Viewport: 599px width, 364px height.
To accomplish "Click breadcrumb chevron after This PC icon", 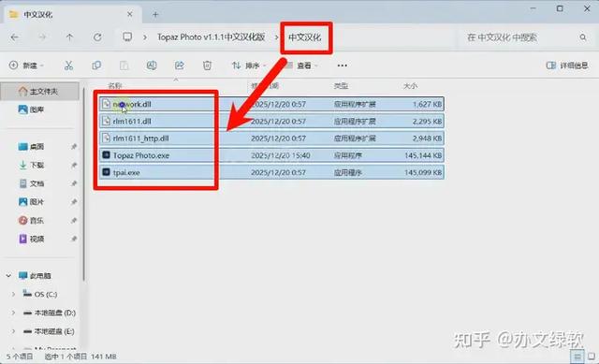I will [145, 37].
